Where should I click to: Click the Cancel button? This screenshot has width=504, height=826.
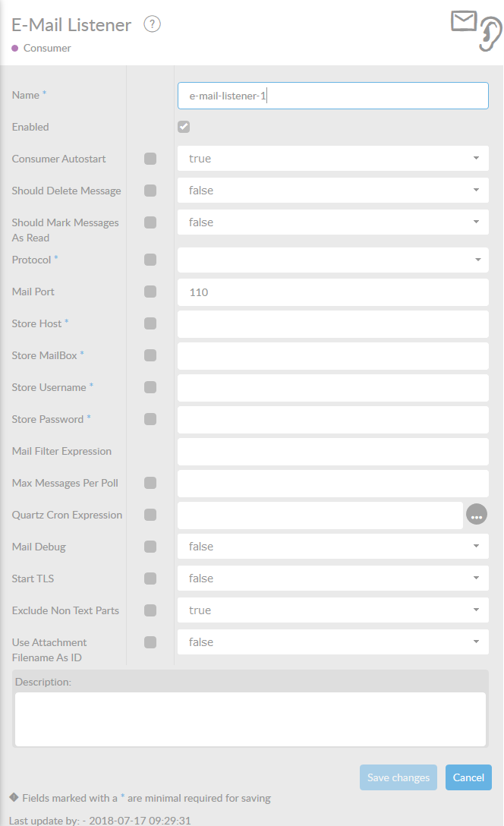(x=468, y=777)
